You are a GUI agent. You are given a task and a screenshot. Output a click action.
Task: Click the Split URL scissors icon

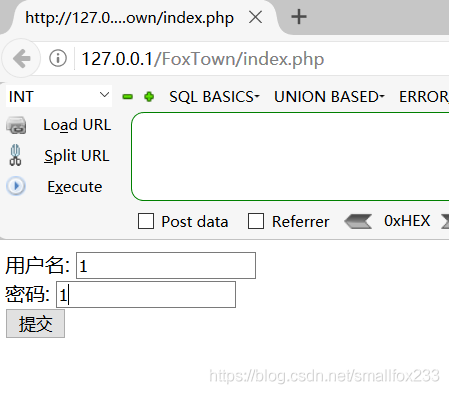pos(15,155)
